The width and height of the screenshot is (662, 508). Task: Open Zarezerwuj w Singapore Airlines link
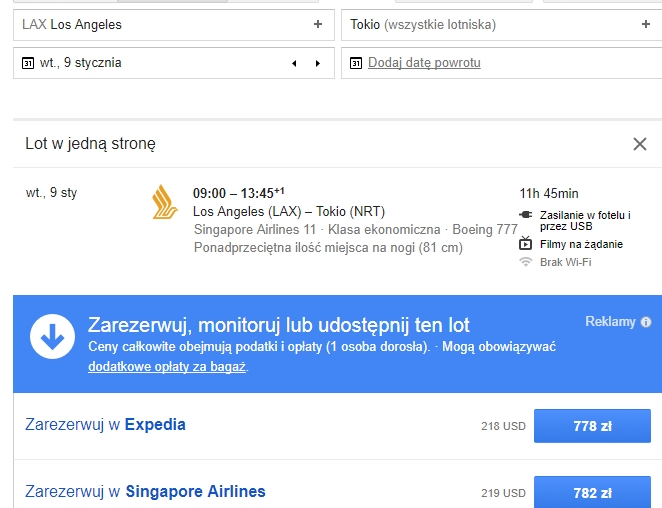[145, 492]
